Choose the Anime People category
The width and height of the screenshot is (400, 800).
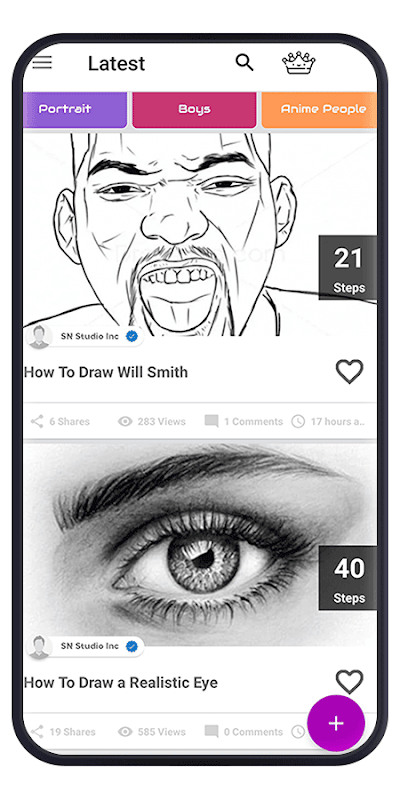[x=319, y=110]
